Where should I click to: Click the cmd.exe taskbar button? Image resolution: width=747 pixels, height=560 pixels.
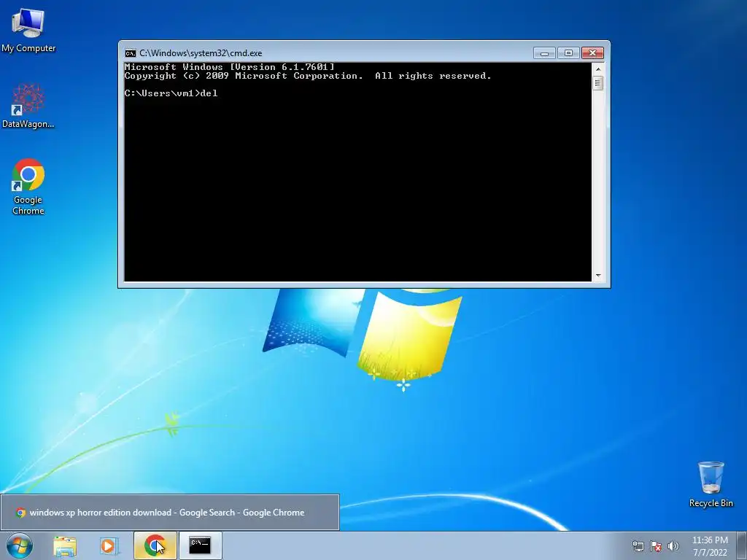click(200, 545)
